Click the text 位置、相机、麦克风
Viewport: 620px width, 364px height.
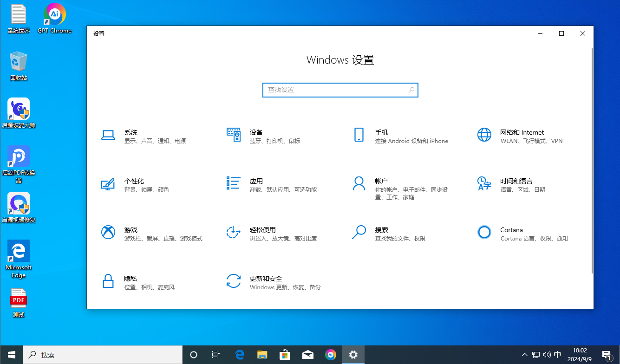coord(150,287)
